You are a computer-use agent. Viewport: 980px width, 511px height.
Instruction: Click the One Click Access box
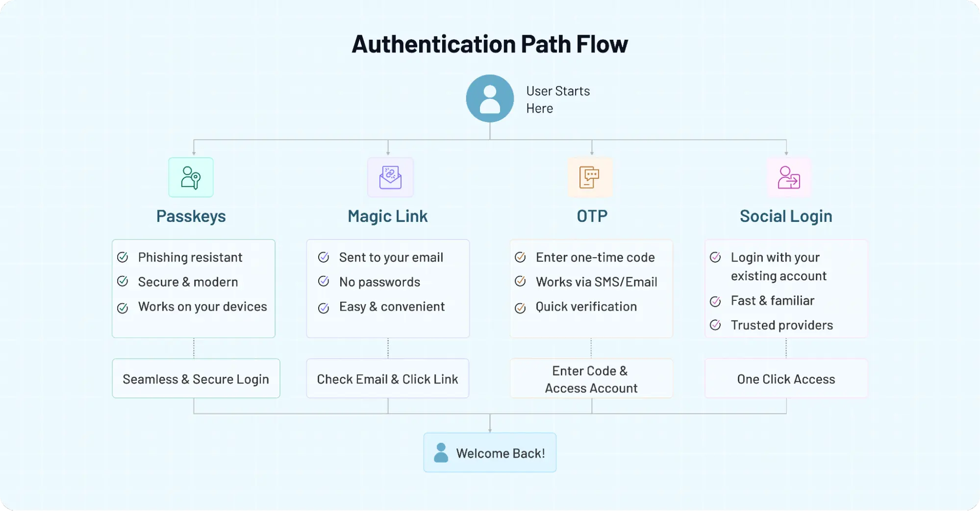786,378
